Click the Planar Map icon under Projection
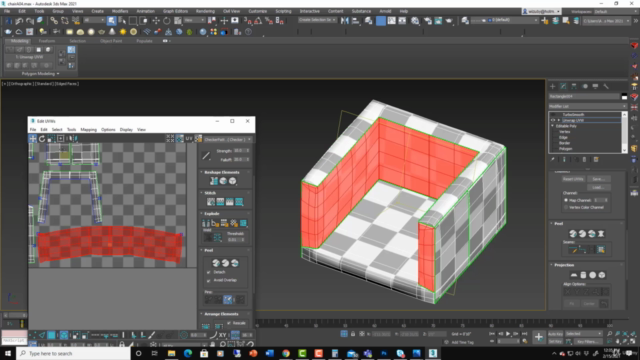The image size is (640, 360). tap(574, 275)
